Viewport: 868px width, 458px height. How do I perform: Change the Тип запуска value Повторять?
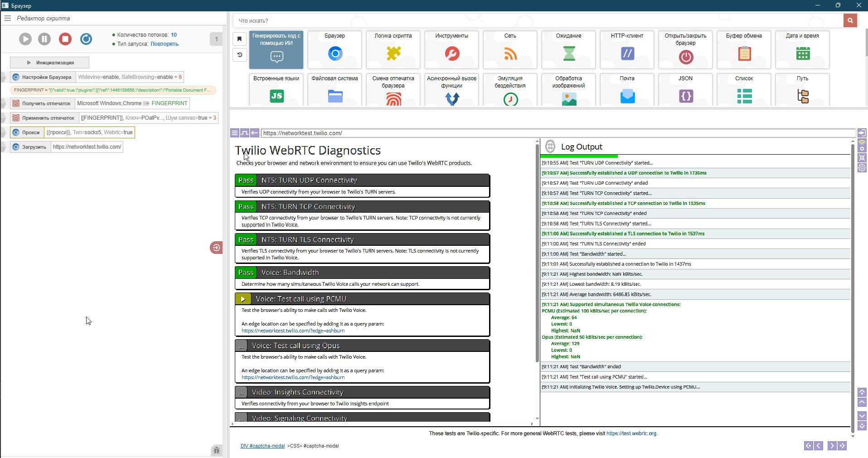[165, 44]
